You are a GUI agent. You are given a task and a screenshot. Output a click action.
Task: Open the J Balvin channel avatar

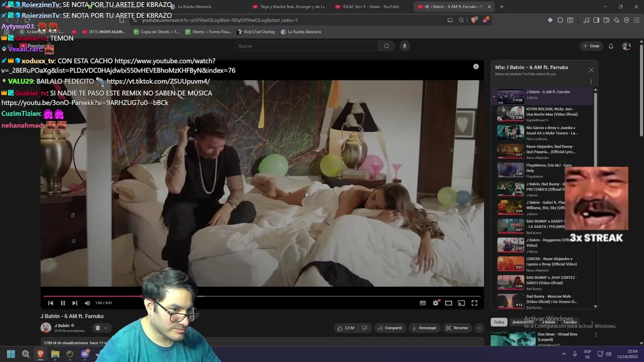[x=46, y=328]
